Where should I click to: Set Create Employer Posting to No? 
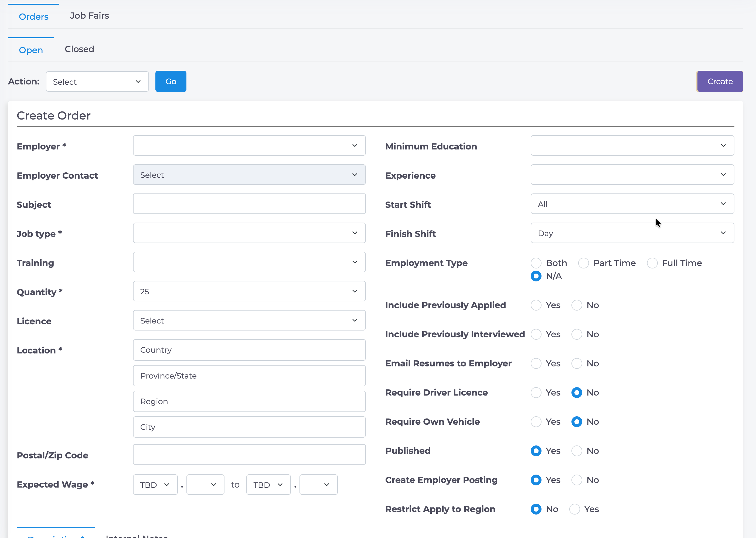577,480
